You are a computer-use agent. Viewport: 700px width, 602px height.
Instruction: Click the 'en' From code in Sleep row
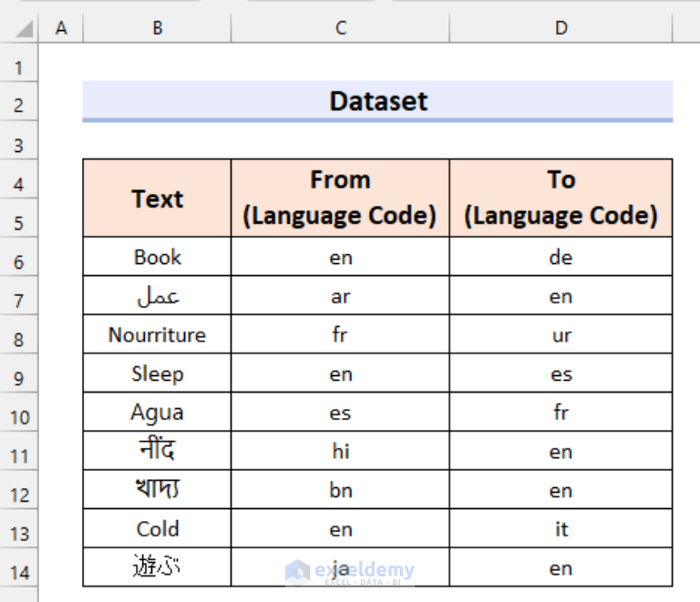click(x=340, y=373)
